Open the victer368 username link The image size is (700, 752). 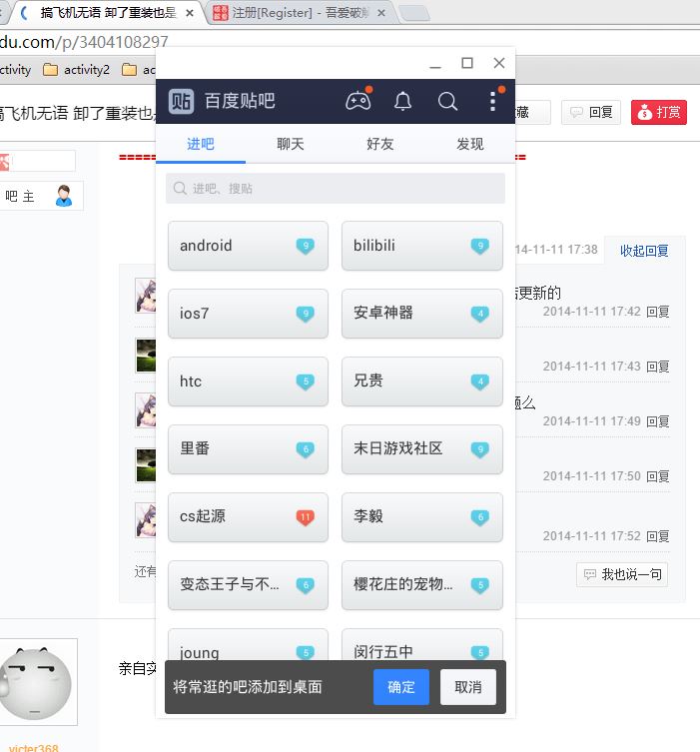[x=33, y=747]
